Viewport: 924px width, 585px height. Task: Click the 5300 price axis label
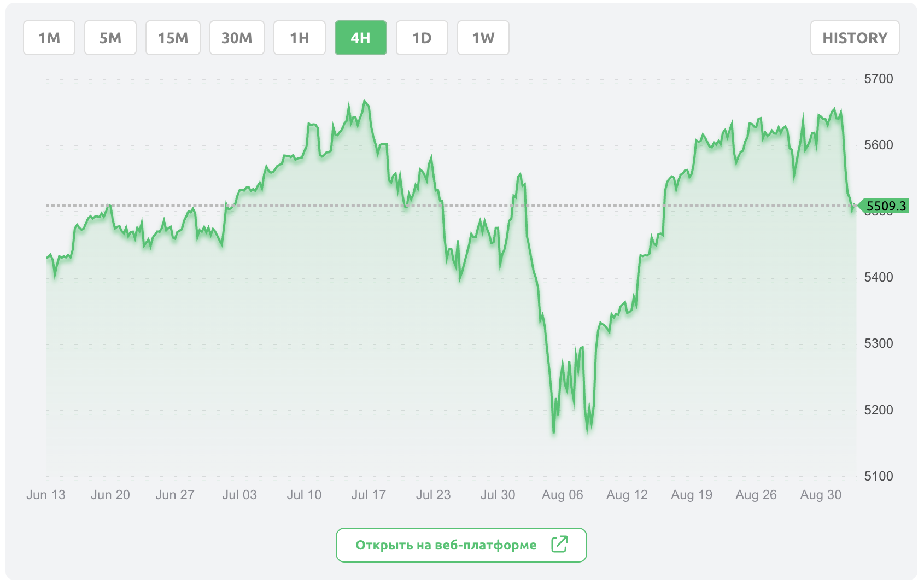tap(878, 343)
